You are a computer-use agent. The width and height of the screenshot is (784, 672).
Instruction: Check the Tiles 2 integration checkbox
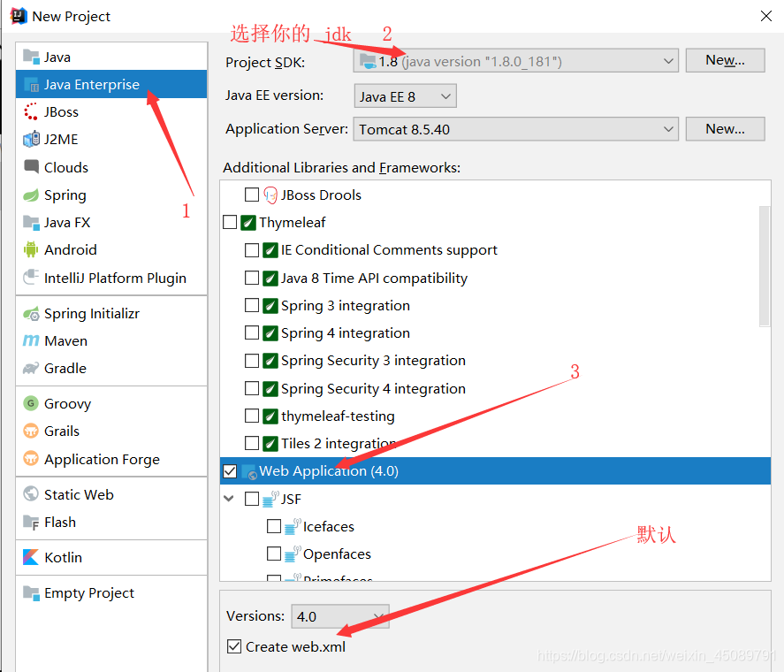pos(252,443)
